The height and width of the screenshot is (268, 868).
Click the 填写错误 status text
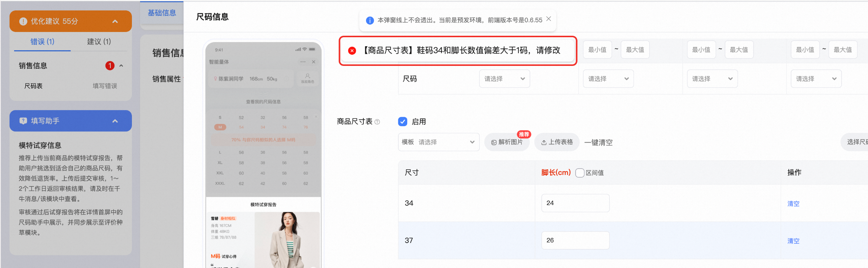pyautogui.click(x=105, y=86)
